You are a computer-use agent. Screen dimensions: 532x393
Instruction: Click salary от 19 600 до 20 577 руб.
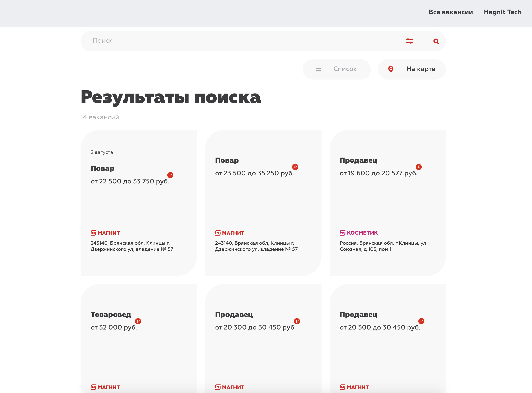point(379,173)
